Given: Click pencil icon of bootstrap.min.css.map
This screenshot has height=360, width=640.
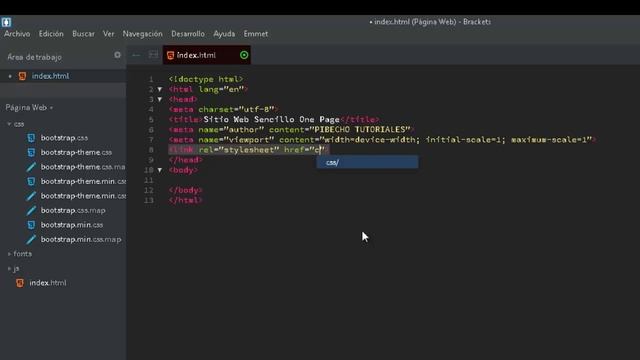Looking at the screenshot, I should pos(31,239).
